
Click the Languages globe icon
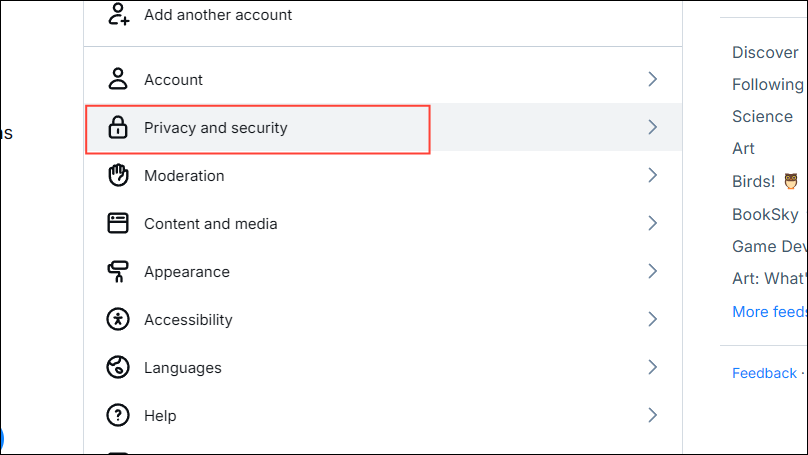click(118, 367)
